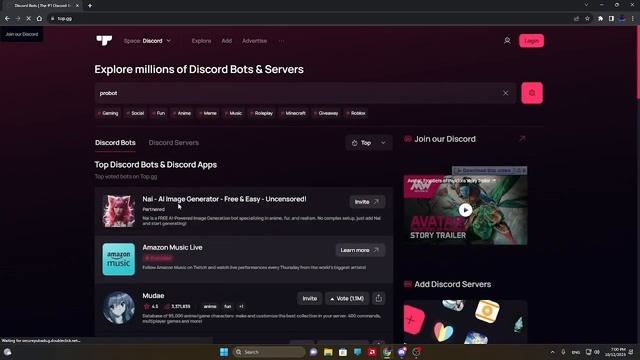
Task: Open the Space: Discord dropdown
Action: [x=147, y=41]
